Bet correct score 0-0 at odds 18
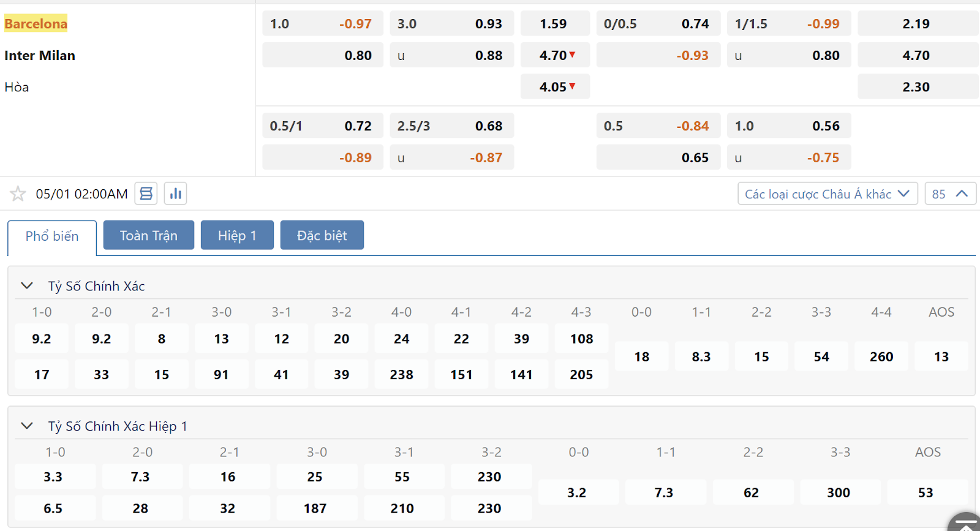The image size is (980, 531). click(641, 356)
